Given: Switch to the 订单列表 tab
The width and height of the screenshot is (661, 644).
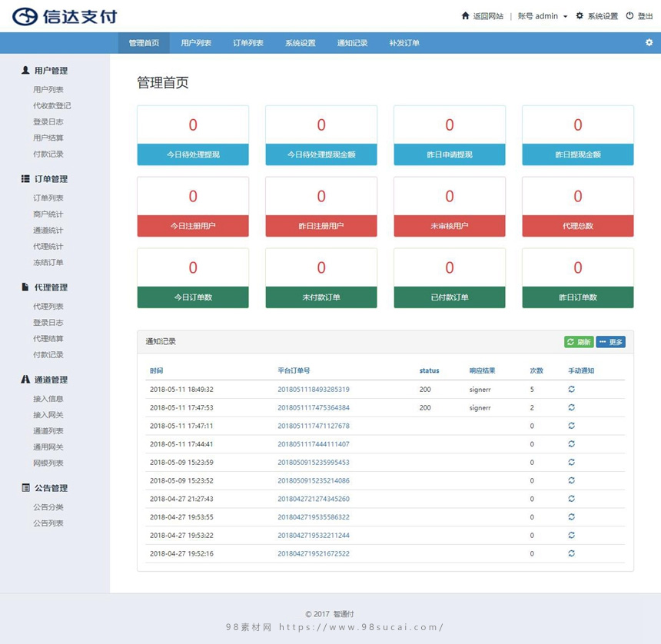Looking at the screenshot, I should 247,44.
